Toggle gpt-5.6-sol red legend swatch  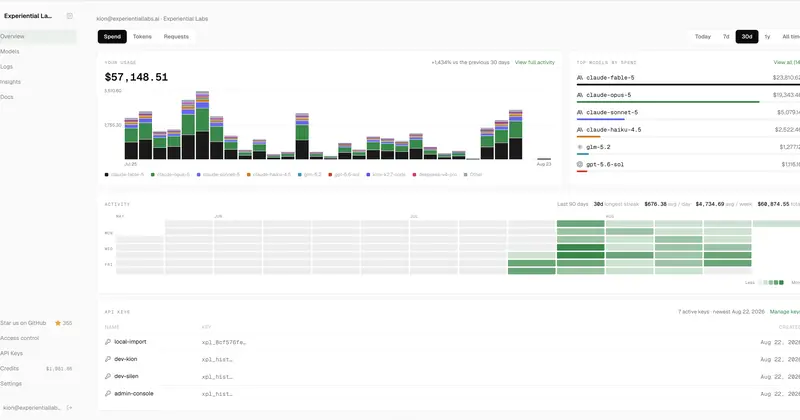[330, 175]
